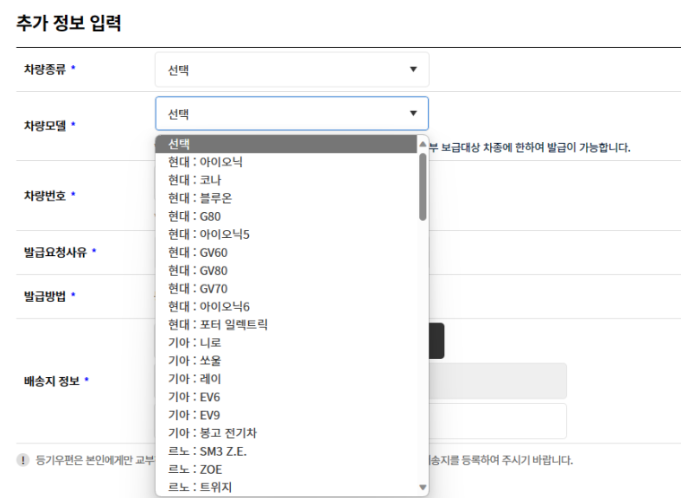700x500 pixels.
Task: Click the 발급방법 field label
Action: tap(45, 296)
